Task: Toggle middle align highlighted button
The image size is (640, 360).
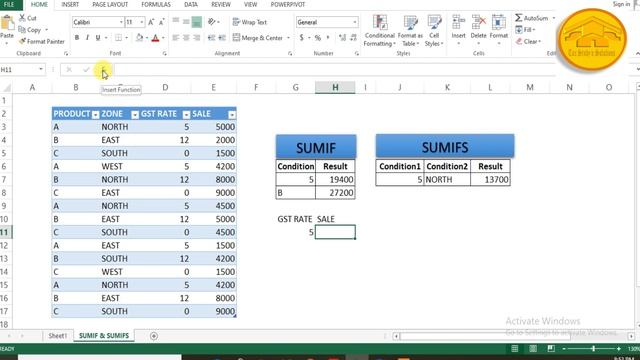Action: tap(197, 22)
